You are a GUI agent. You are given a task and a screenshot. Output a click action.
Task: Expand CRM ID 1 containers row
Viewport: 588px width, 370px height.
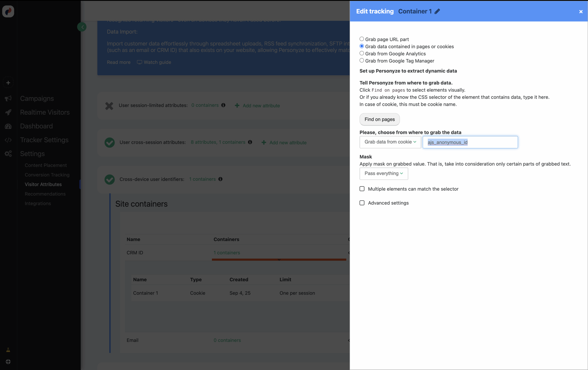point(227,253)
